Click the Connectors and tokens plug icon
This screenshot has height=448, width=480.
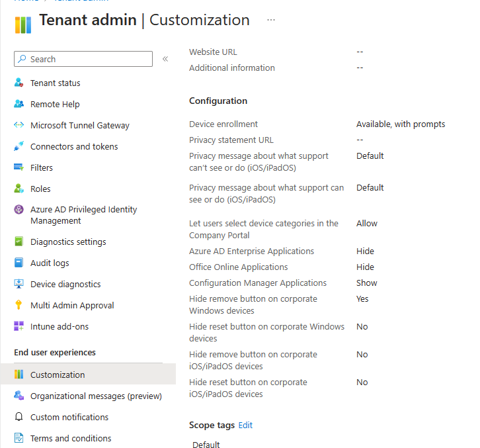[19, 146]
